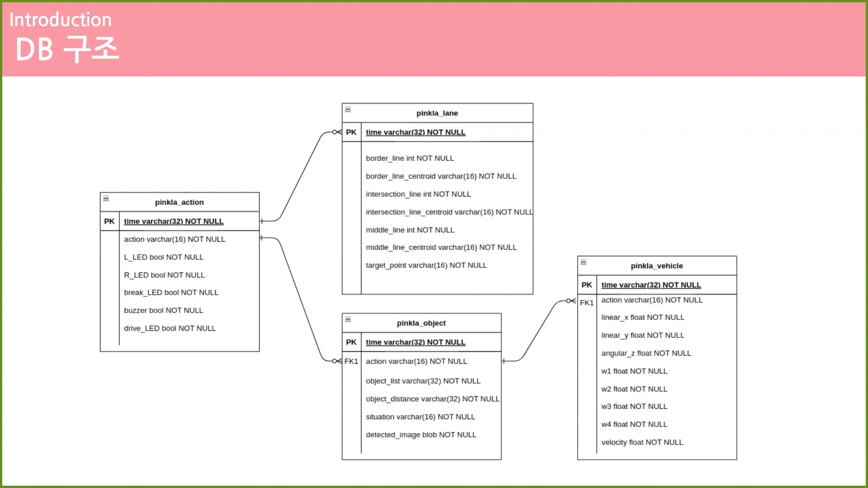Select the pinkla_vehicle table header
Image resolution: width=868 pixels, height=488 pixels.
[656, 266]
